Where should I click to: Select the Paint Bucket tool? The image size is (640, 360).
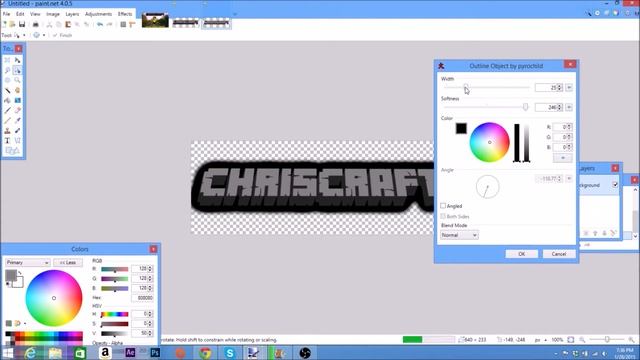coord(7,100)
